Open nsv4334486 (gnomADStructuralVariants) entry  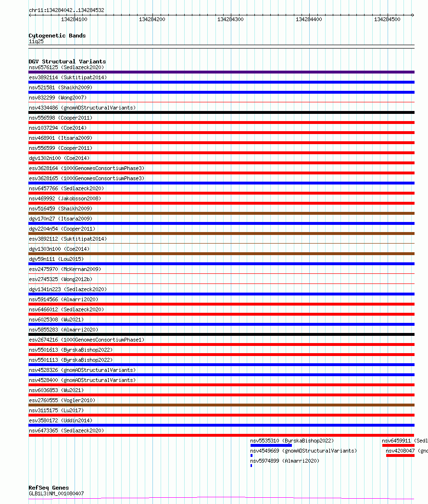[82, 108]
